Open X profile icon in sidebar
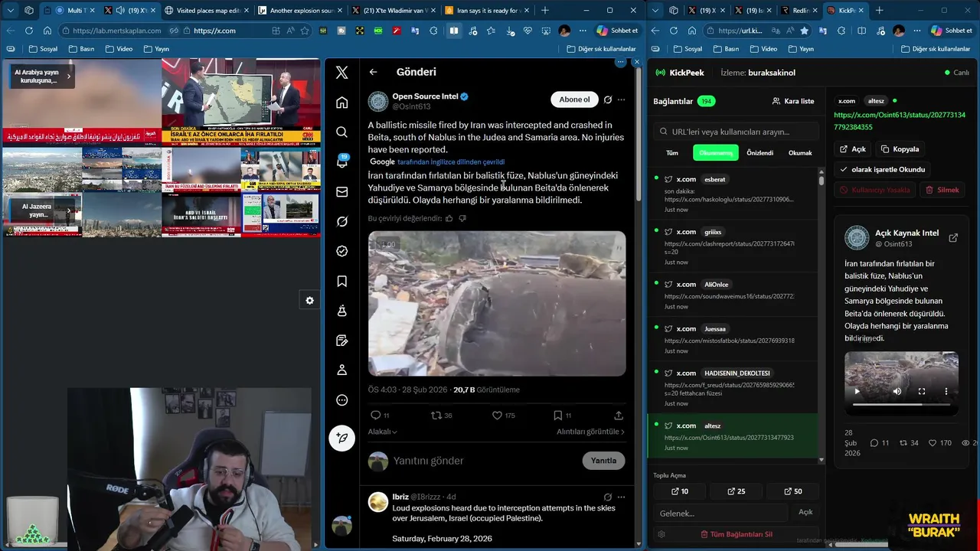 pyautogui.click(x=342, y=370)
